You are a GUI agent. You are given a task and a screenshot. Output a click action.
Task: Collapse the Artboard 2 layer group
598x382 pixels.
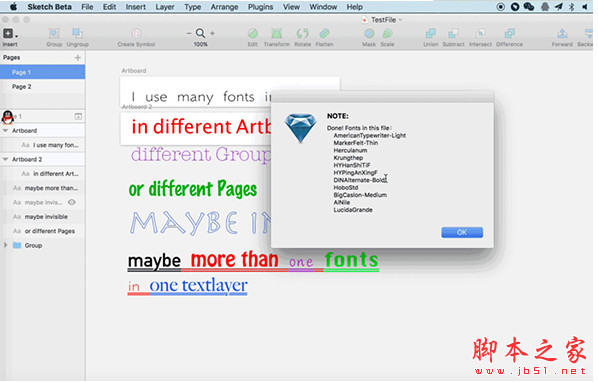[5, 159]
